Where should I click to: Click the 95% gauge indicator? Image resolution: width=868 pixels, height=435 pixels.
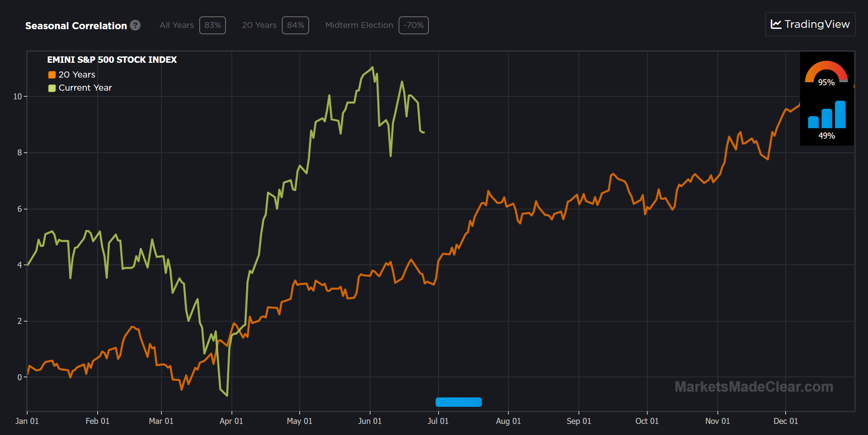point(826,74)
